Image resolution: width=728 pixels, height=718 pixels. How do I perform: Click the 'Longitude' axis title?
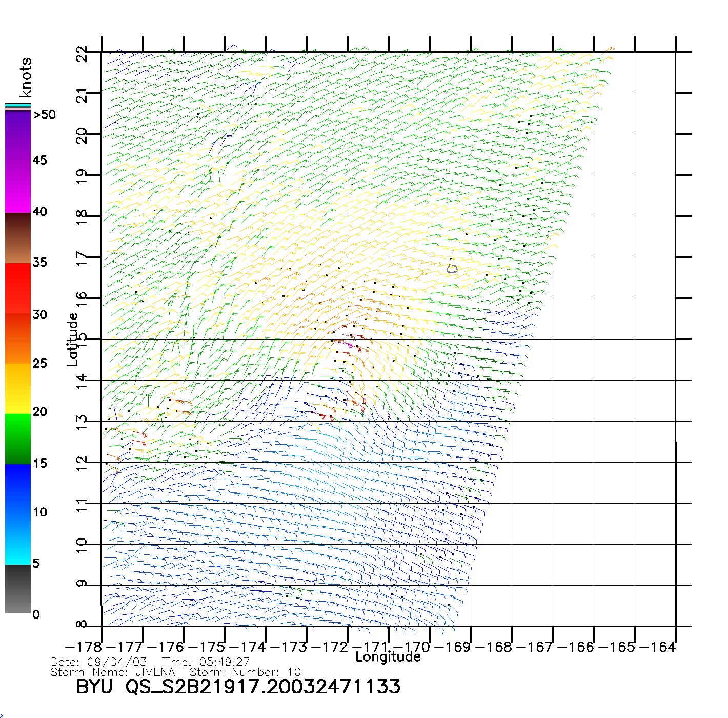388,657
